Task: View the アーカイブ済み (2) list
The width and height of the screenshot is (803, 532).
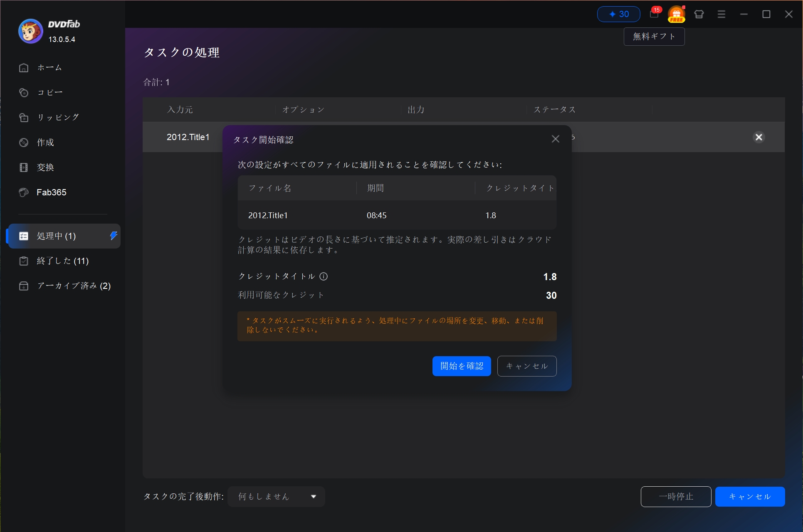Action: click(x=73, y=286)
